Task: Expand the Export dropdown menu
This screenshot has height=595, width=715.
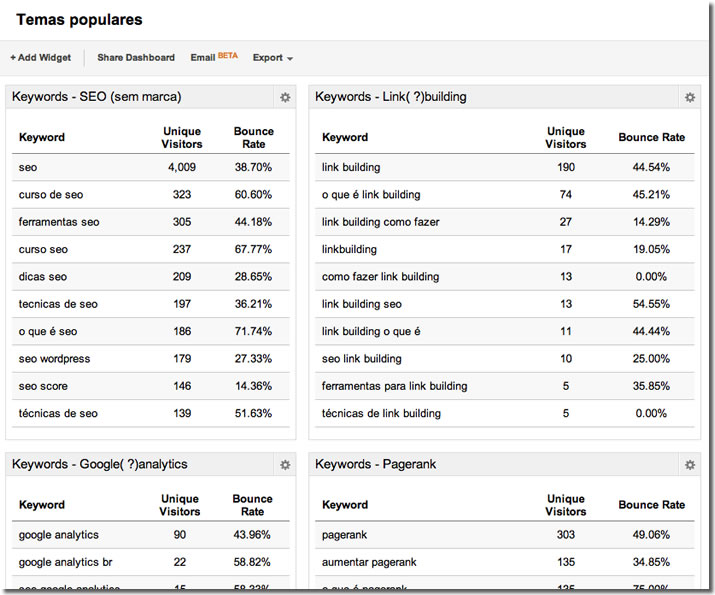Action: coord(273,58)
